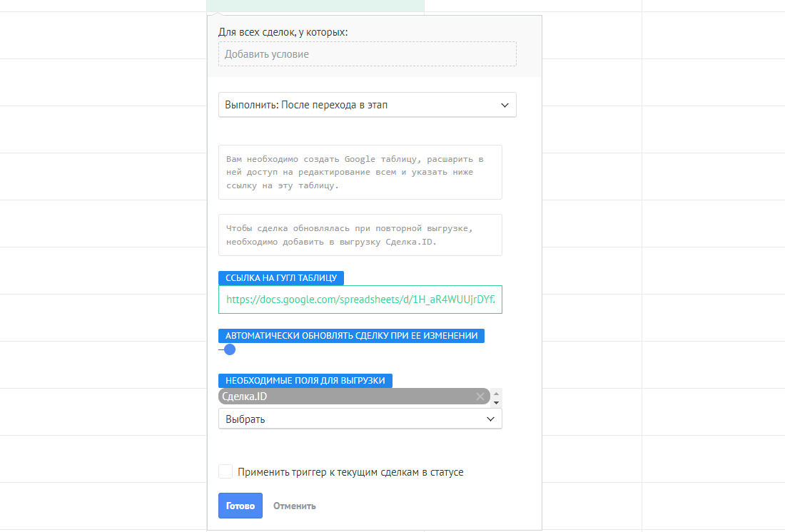The image size is (785, 532).
Task: Click the Google table instructions note
Action: click(x=360, y=173)
